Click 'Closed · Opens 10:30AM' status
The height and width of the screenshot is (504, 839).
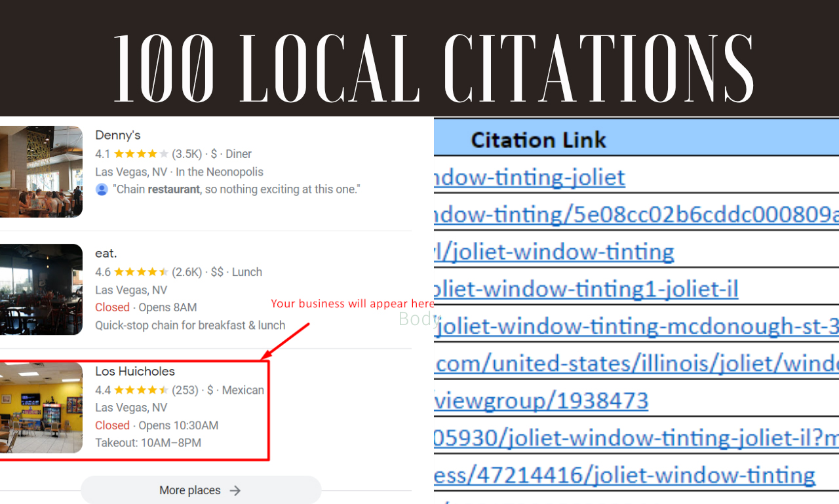click(157, 425)
